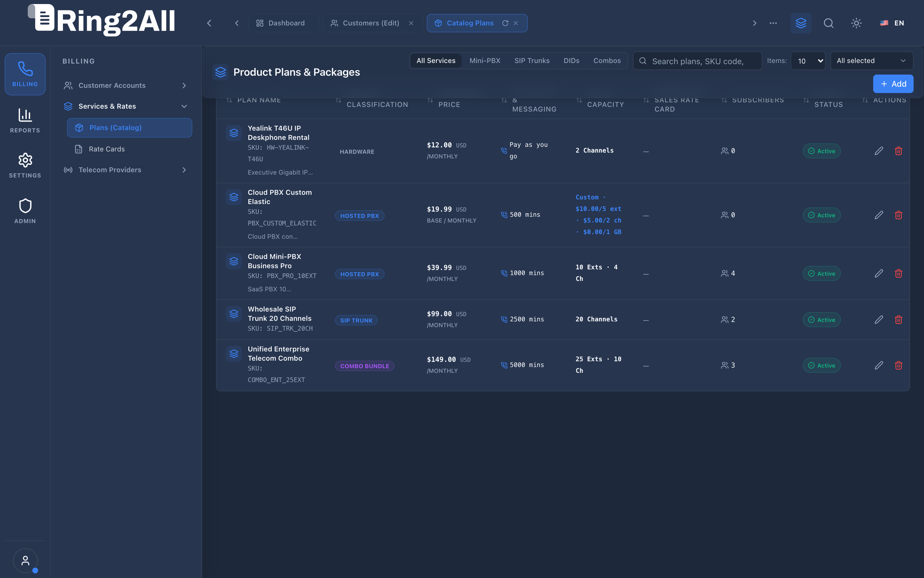Open the Admin shield section
This screenshot has width=924, height=578.
point(25,211)
